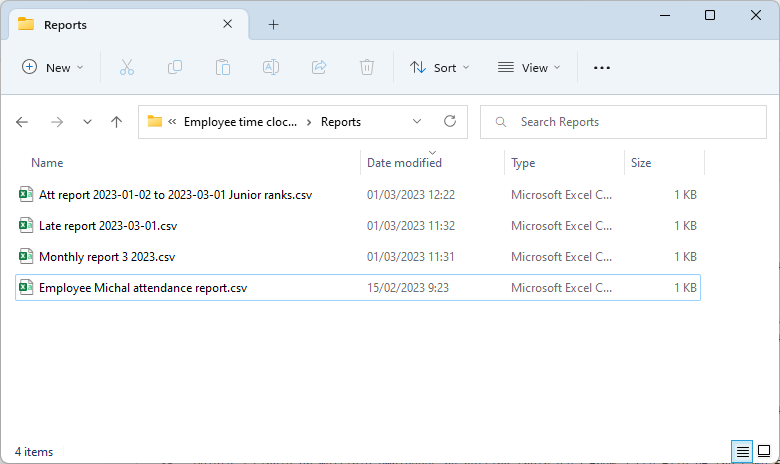Click the Paste clipboard icon

point(222,67)
